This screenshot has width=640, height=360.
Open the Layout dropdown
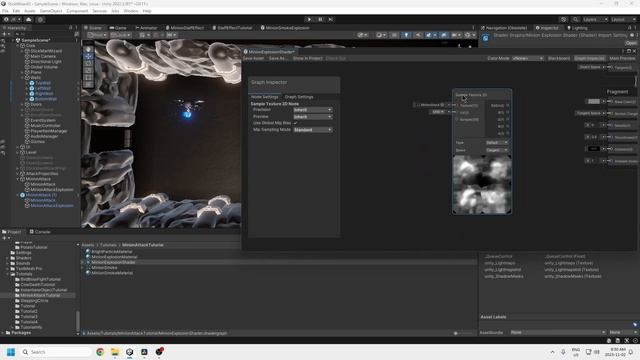(623, 19)
